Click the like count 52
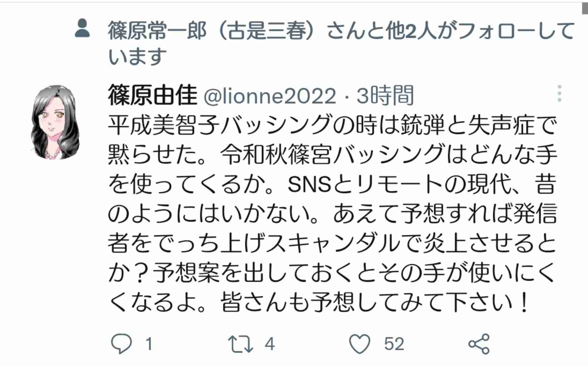 point(394,344)
